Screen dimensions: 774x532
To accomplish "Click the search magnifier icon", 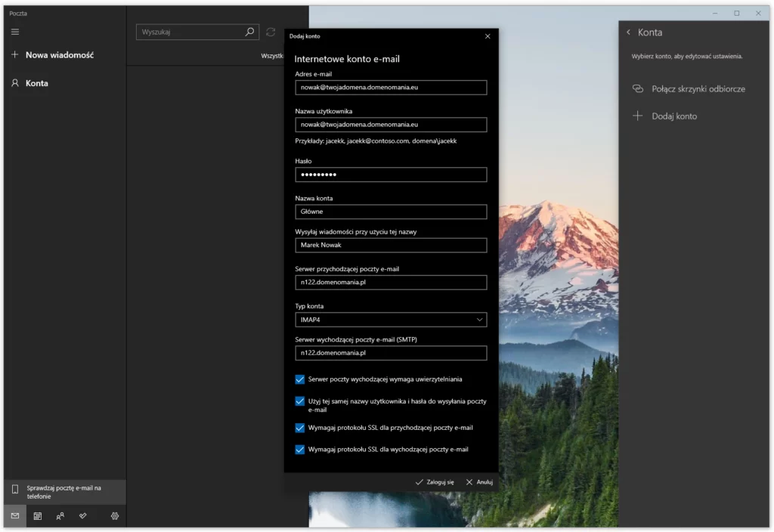I will pos(250,32).
